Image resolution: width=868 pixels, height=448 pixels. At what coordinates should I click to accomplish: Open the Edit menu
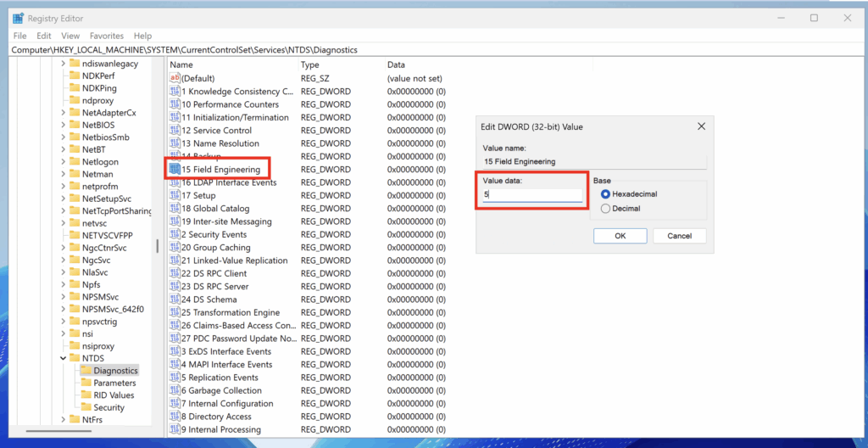(44, 36)
